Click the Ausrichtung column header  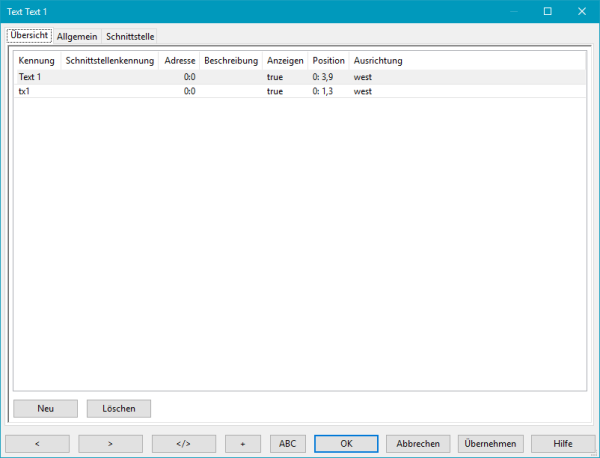point(378,61)
